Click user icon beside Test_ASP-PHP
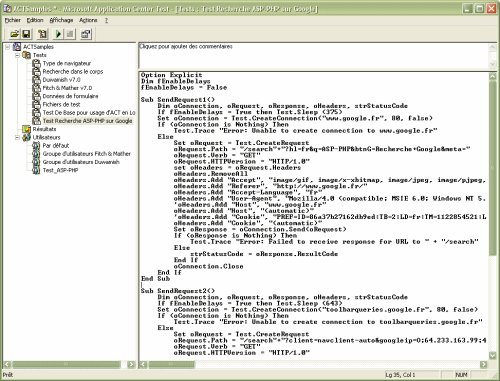 [x=36, y=170]
